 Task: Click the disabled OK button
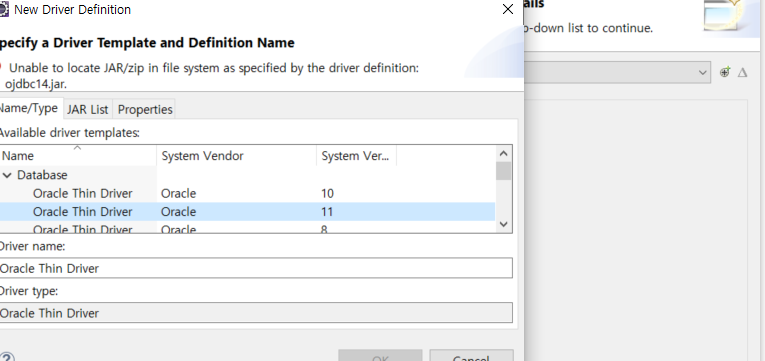pos(380,356)
